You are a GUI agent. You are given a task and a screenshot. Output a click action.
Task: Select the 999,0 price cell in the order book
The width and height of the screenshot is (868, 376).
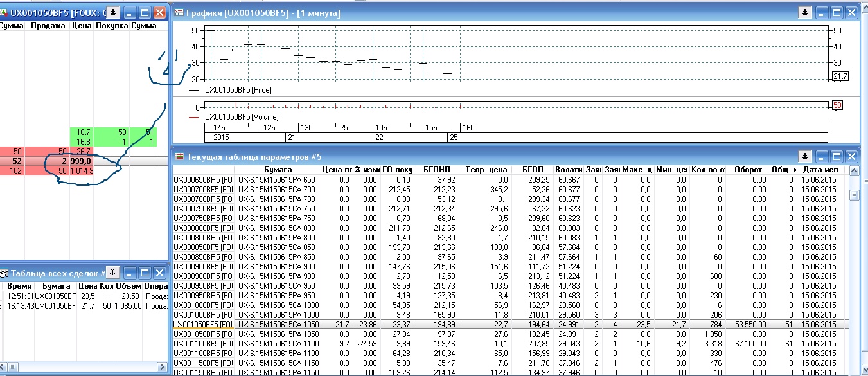(82, 161)
